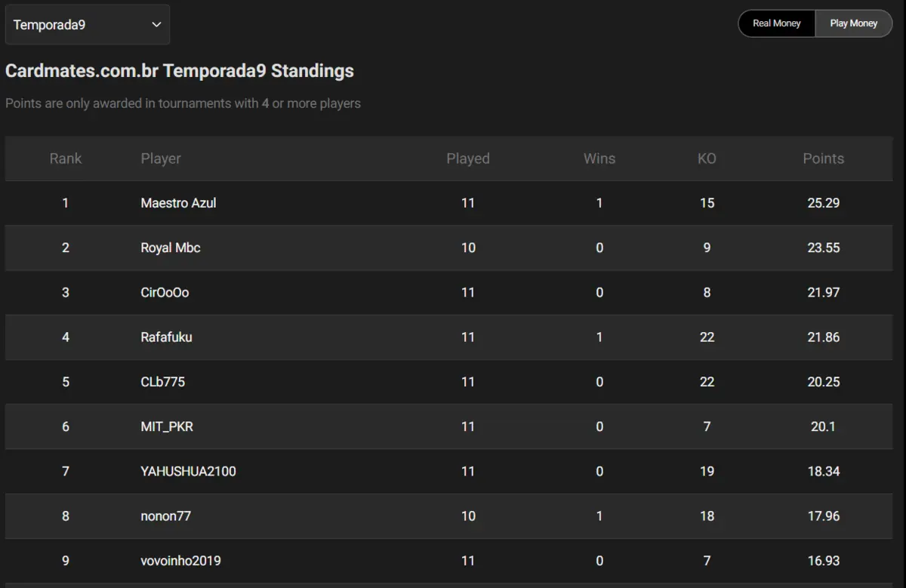
Task: Sort table by Wins column header
Action: tap(599, 159)
